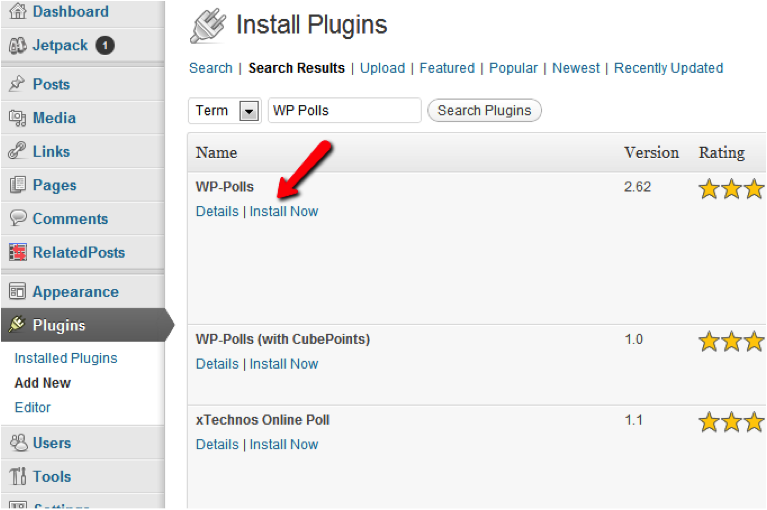Click the Users people icon

pos(17,443)
